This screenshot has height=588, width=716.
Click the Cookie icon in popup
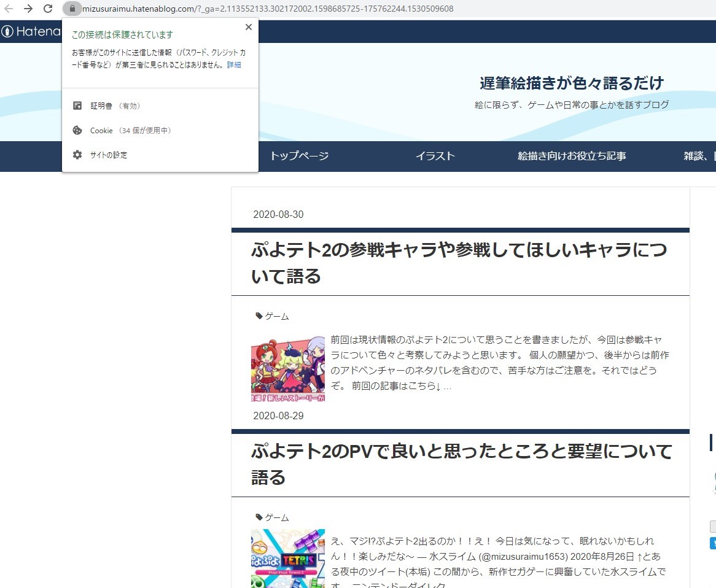(x=77, y=130)
